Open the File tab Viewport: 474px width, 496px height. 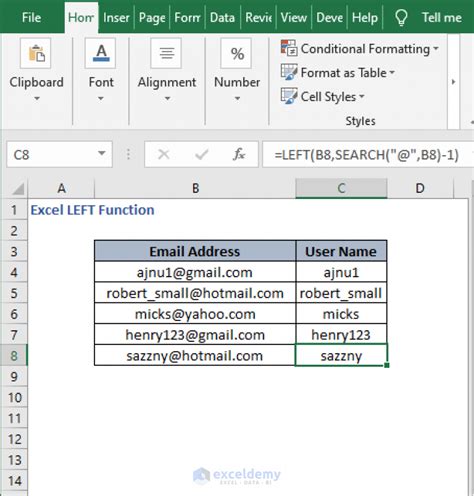(31, 17)
